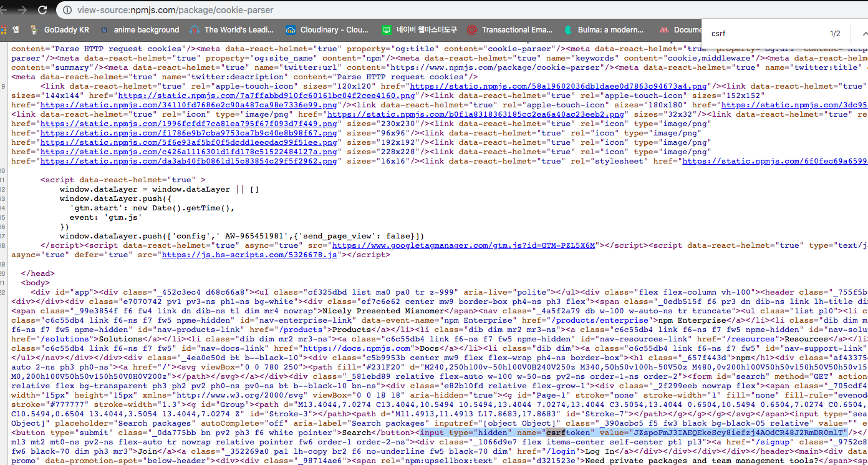The height and width of the screenshot is (465, 868).
Task: Open The World's Leadi... bookmark
Action: (x=233, y=29)
